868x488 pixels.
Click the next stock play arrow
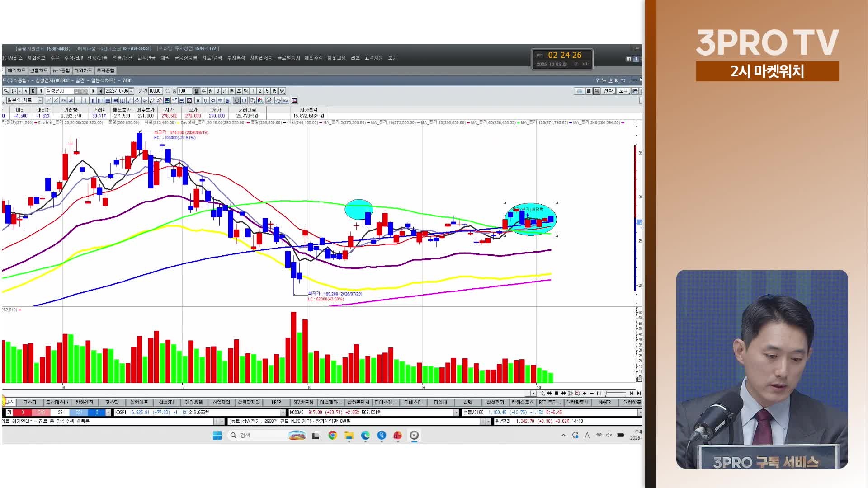click(x=93, y=91)
